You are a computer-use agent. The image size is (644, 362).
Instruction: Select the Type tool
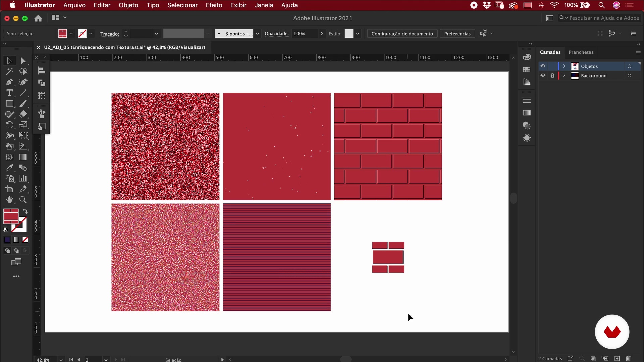click(x=9, y=93)
